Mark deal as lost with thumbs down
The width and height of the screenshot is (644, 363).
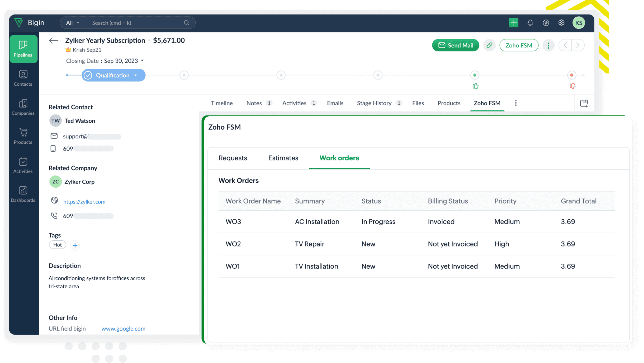pyautogui.click(x=572, y=86)
